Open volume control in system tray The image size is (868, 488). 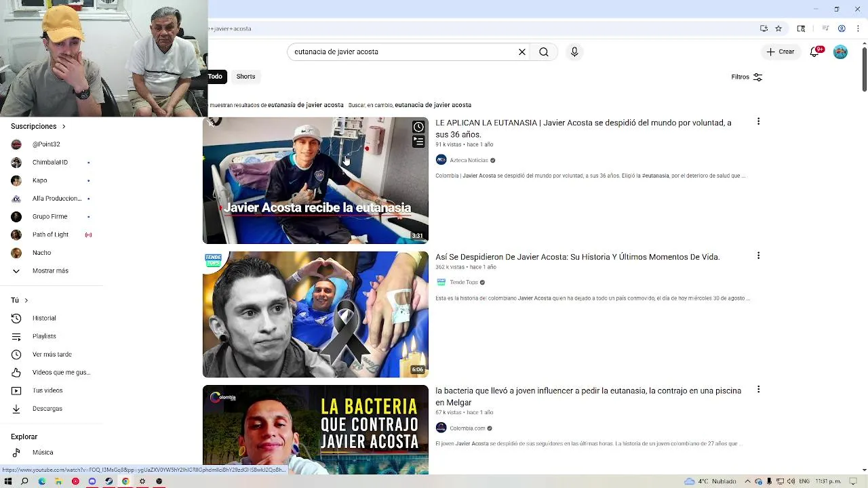790,481
